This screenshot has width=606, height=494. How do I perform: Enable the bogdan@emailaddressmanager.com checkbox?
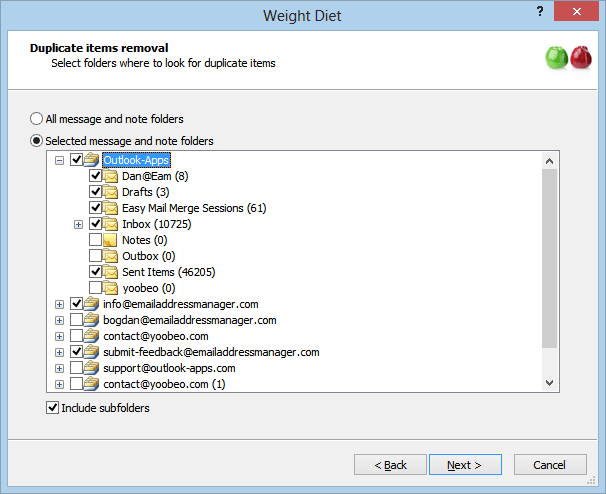(x=77, y=320)
